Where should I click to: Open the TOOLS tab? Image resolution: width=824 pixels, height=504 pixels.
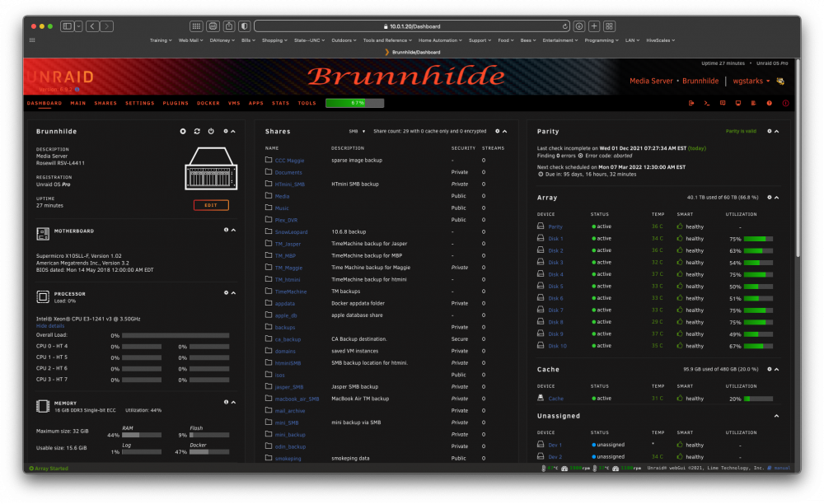307,104
